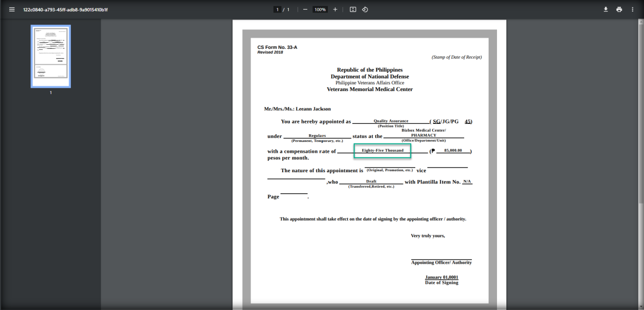Click the zoom in plus icon
This screenshot has height=310, width=644.
(335, 9)
